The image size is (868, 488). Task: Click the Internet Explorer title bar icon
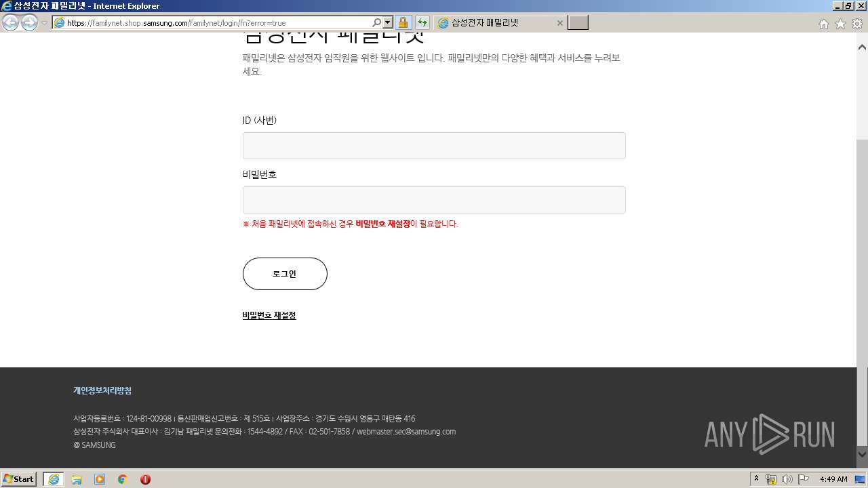pyautogui.click(x=7, y=6)
